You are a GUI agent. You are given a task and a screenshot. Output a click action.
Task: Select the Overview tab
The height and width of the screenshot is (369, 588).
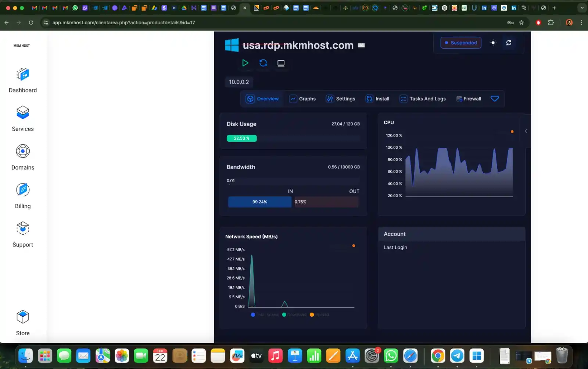(262, 99)
